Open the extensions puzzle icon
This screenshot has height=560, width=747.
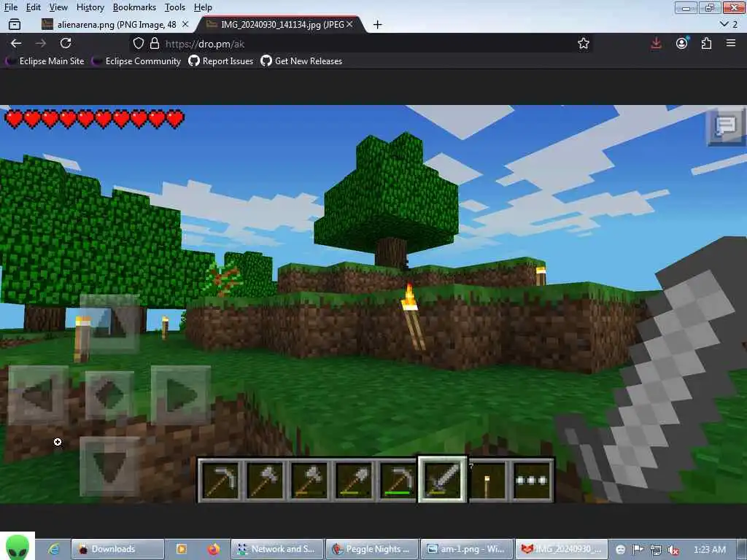point(706,43)
